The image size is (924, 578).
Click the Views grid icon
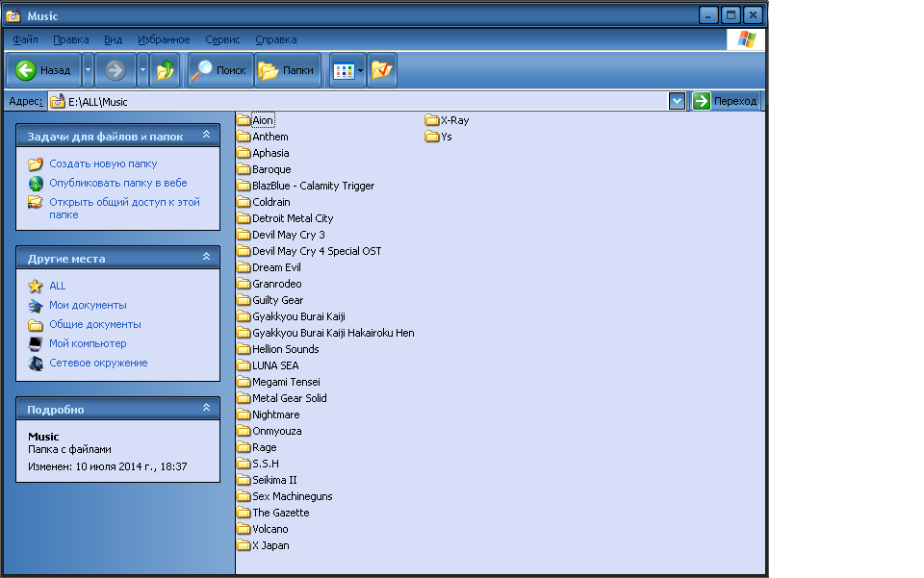pos(344,70)
